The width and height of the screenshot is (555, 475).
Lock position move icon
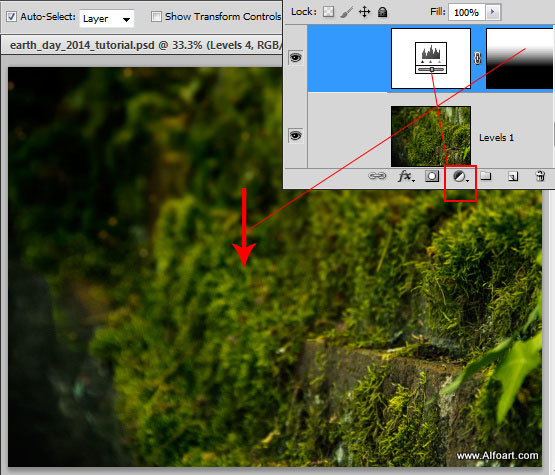(365, 12)
